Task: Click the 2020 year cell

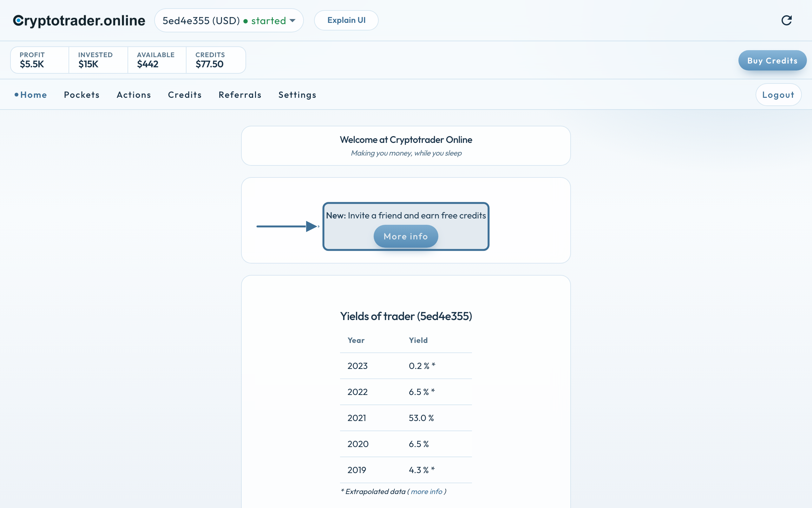Action: click(x=358, y=444)
